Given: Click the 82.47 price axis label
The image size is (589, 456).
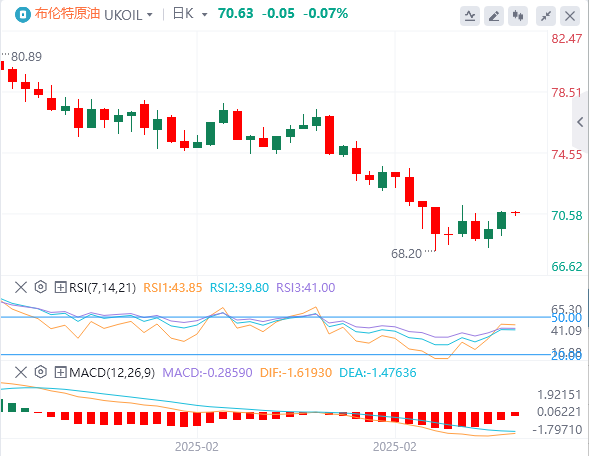Looking at the screenshot, I should click(567, 39).
